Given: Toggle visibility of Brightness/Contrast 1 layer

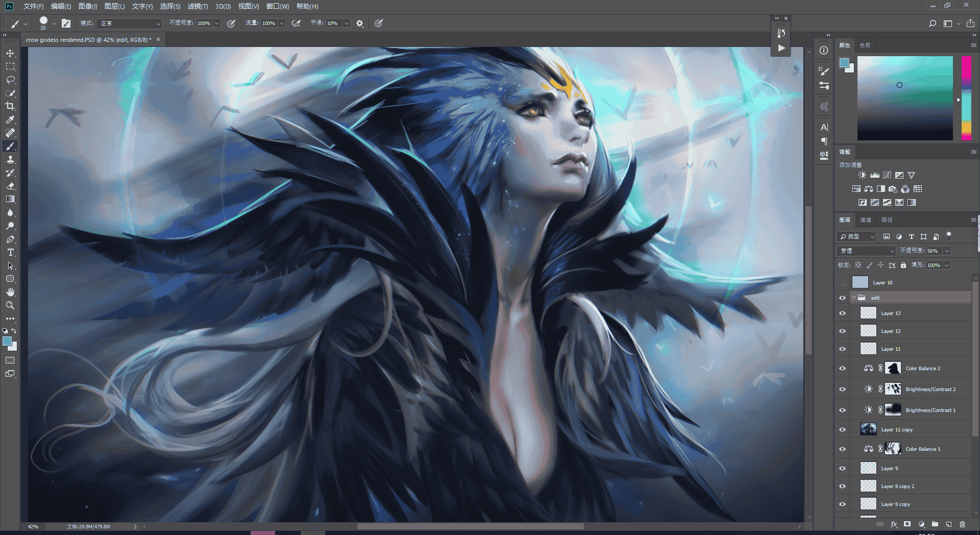Looking at the screenshot, I should [843, 410].
